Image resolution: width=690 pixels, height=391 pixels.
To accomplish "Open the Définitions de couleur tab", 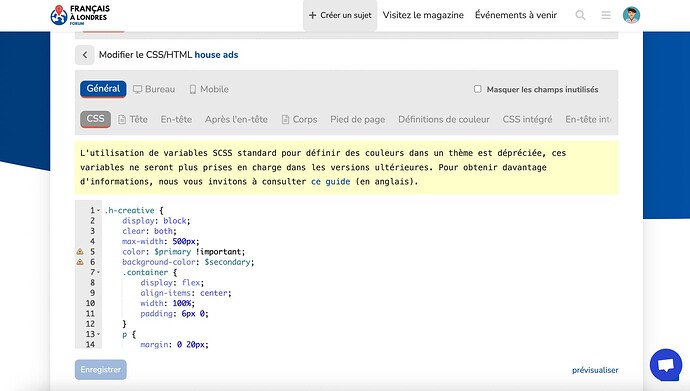I will click(x=444, y=119).
